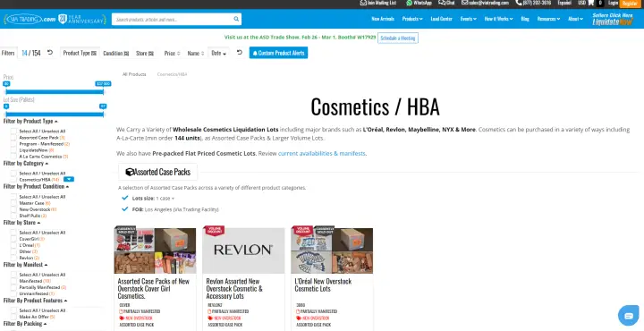Open the How It Works dropdown

tap(498, 19)
